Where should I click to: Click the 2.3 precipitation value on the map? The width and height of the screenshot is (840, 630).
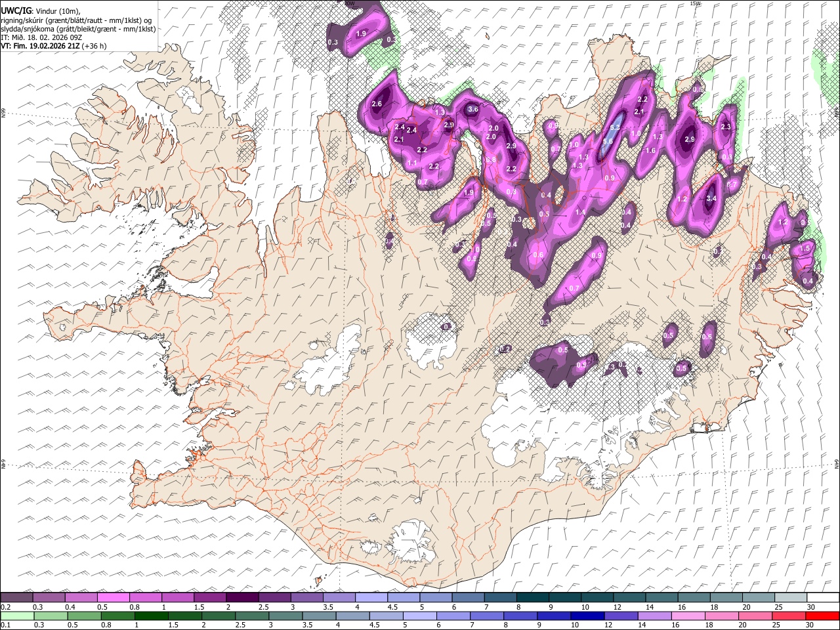726,127
